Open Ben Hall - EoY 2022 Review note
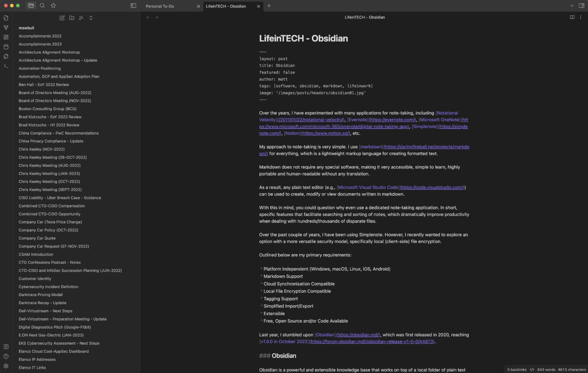This screenshot has width=588, height=373. click(x=44, y=84)
